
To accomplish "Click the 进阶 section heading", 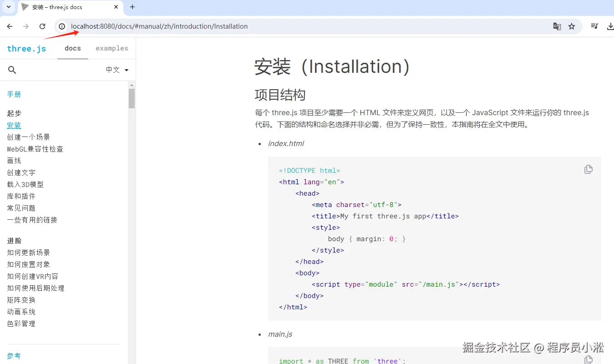I will tap(14, 241).
